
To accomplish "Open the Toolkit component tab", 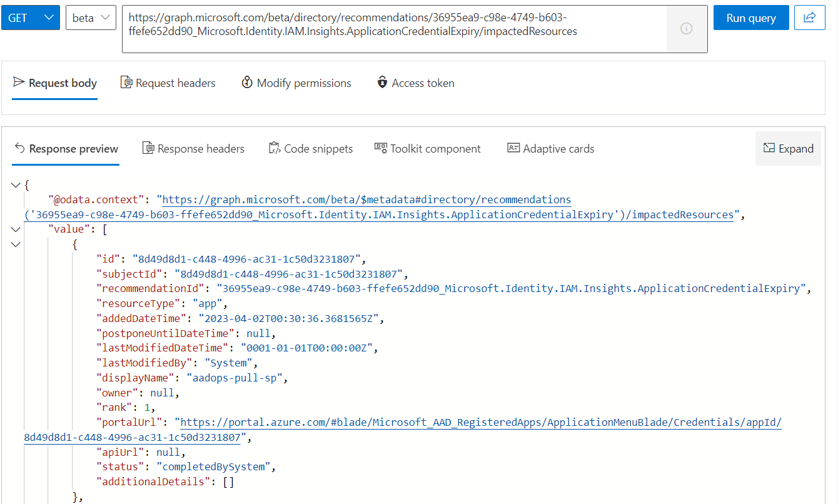I will coord(428,149).
